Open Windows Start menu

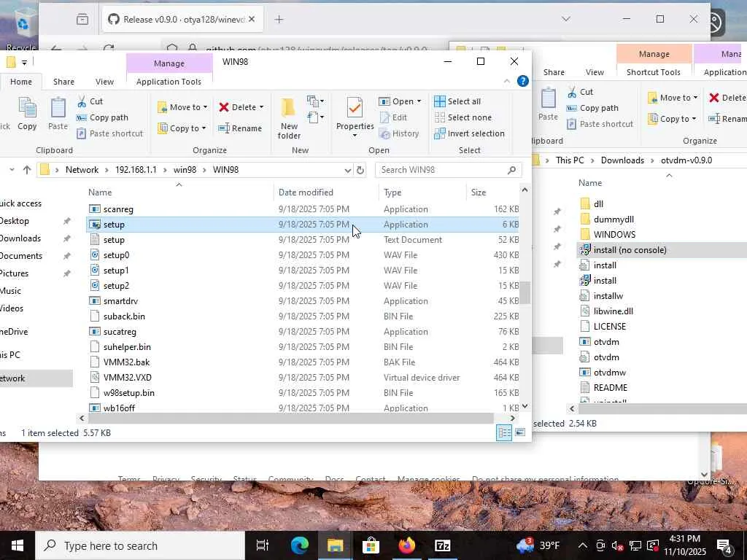(18, 545)
